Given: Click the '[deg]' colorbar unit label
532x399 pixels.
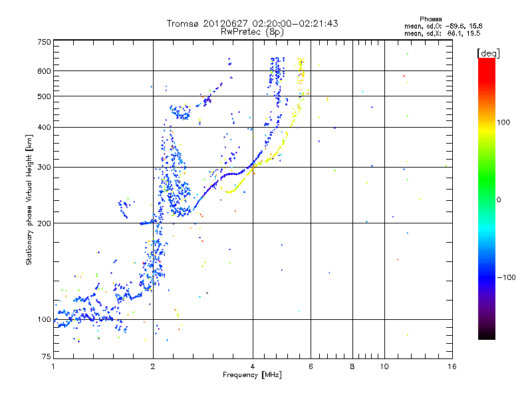Looking at the screenshot, I should [488, 53].
